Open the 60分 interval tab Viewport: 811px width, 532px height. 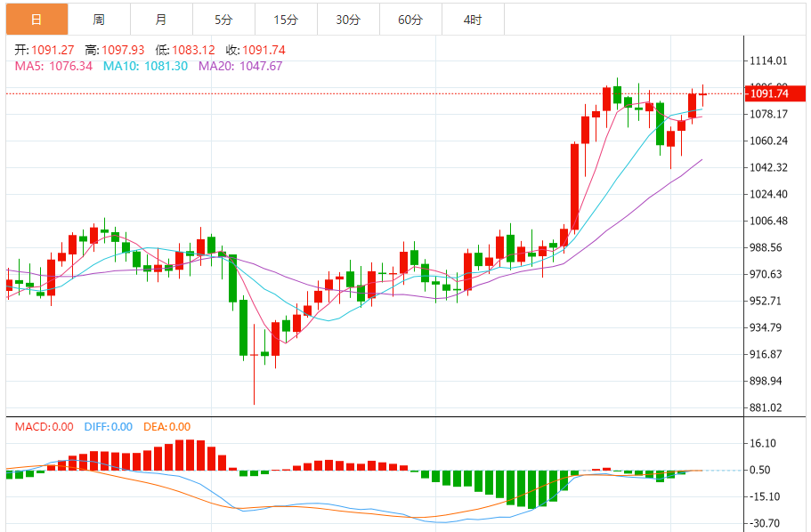pos(410,20)
